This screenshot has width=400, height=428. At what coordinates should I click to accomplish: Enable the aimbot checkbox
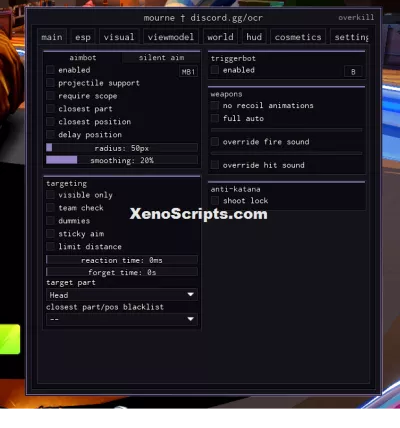[x=50, y=70]
